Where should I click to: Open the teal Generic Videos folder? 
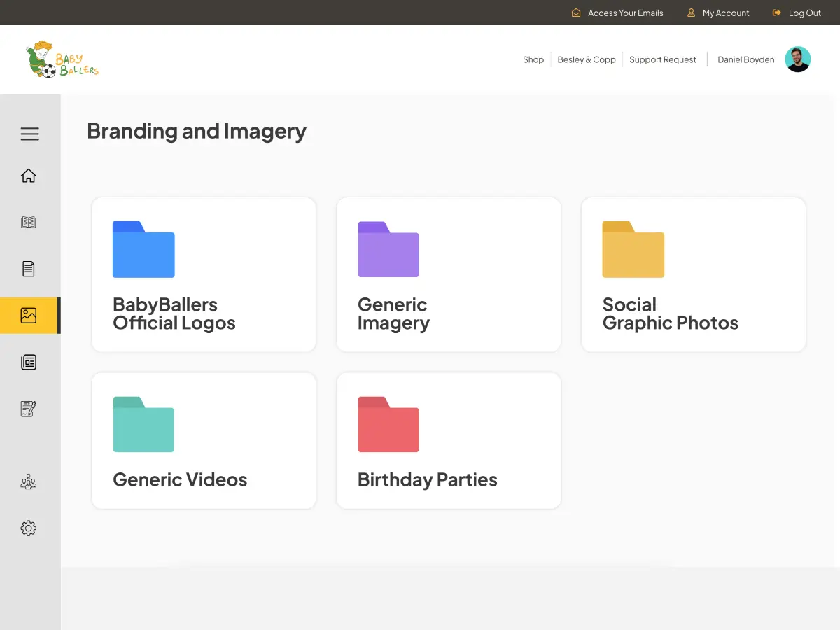point(204,441)
